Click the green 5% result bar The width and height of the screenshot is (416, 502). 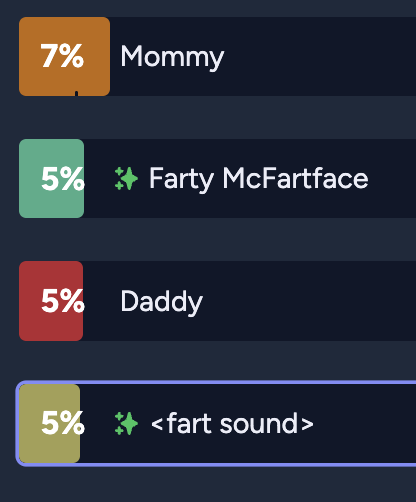[51, 178]
